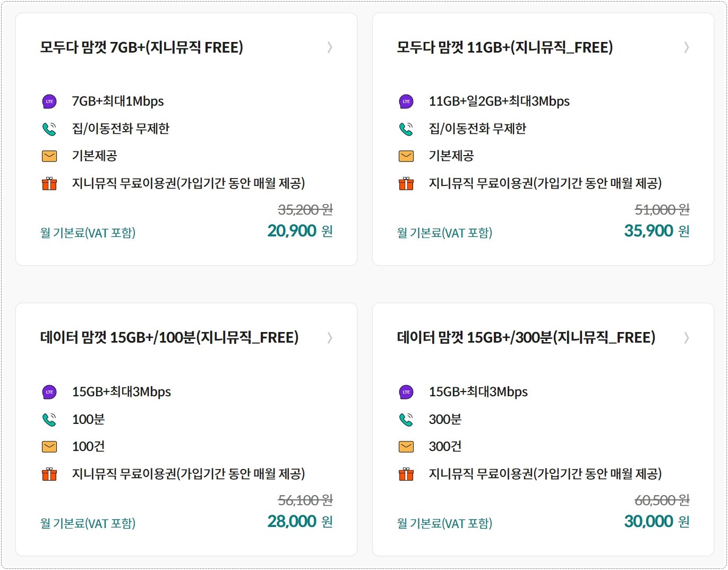This screenshot has width=728, height=570.
Task: Click the phone icon beside 300분 text
Action: point(406,419)
